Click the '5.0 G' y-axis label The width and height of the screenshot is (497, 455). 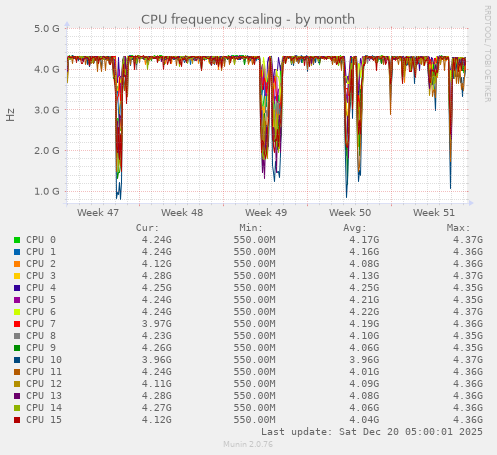tap(47, 29)
